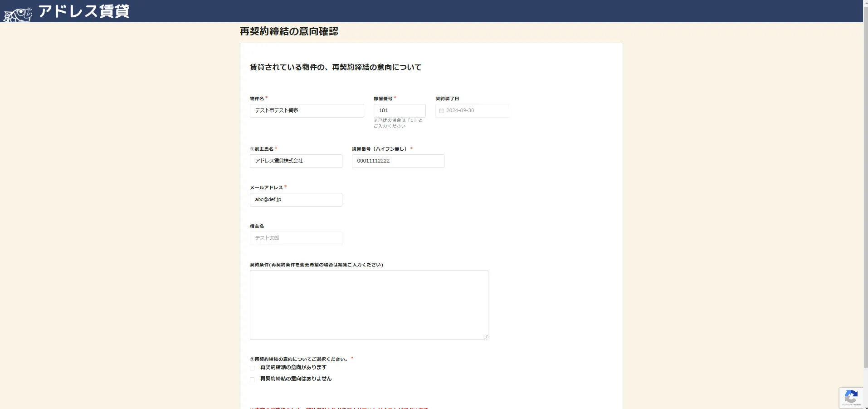This screenshot has height=409, width=868.
Task: Click the 借主名 field showing テスト太郎
Action: 296,238
